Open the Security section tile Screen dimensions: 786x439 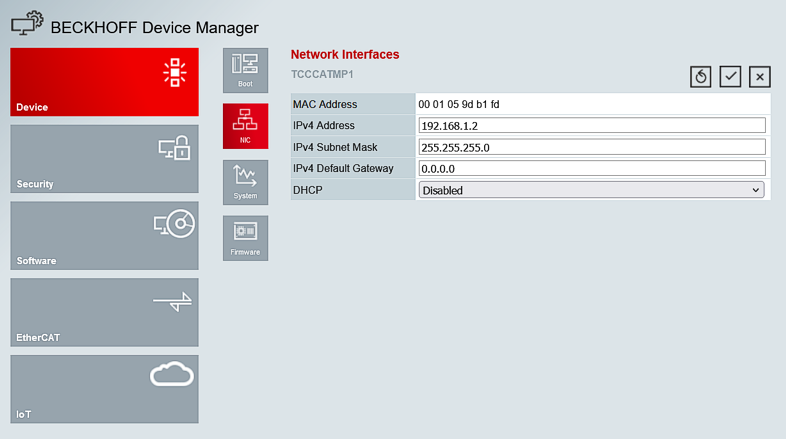(104, 159)
